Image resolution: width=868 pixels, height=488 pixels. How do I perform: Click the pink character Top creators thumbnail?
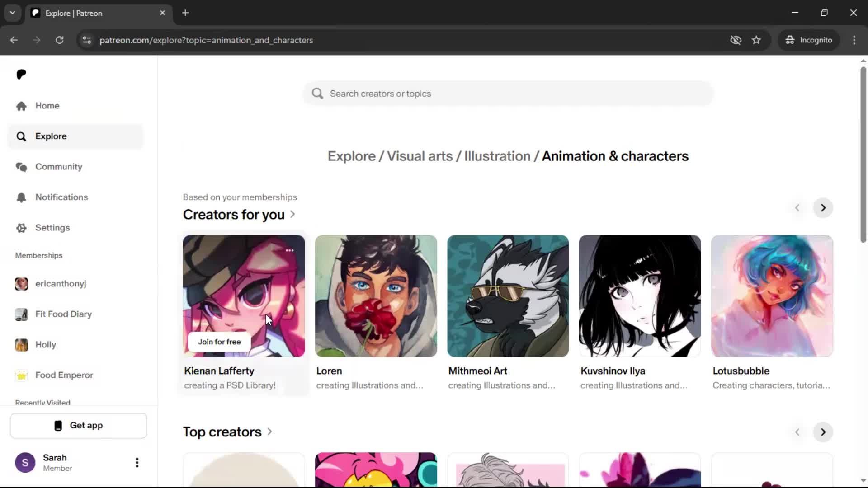pos(376,470)
